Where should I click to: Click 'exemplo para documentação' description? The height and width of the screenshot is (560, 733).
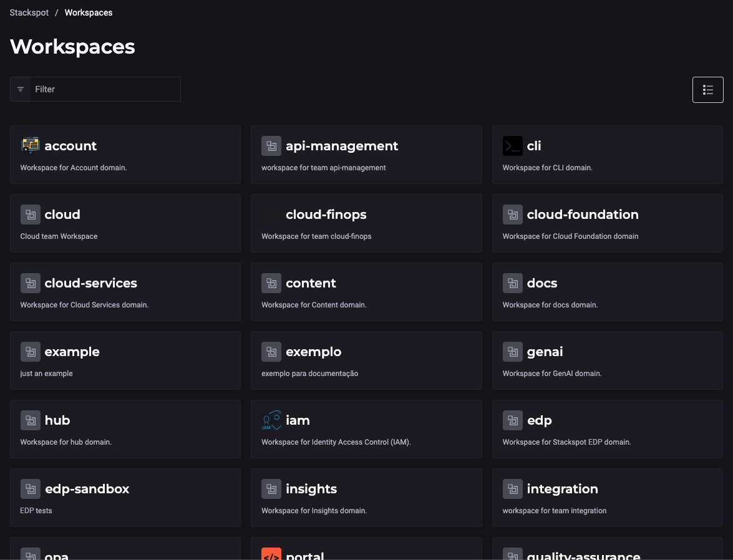click(309, 374)
